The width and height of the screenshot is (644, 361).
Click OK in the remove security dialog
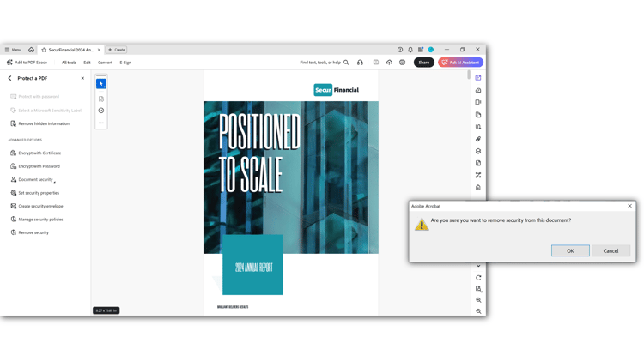(x=570, y=250)
